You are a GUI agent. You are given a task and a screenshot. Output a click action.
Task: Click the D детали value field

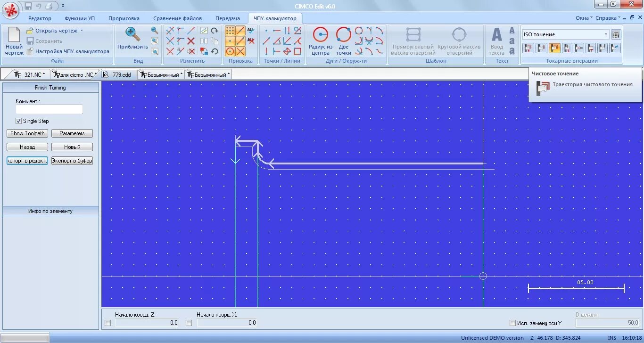point(607,323)
